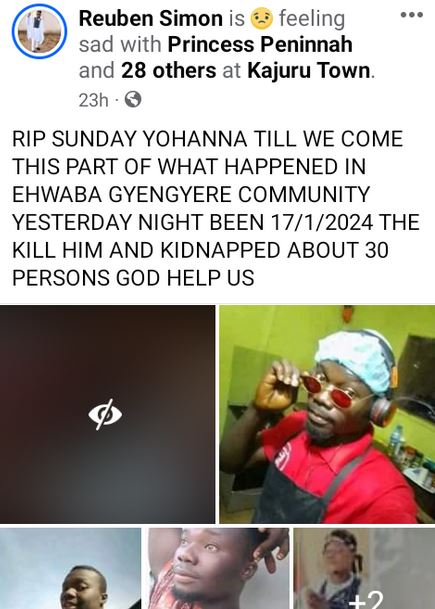The height and width of the screenshot is (609, 435).
Task: Click the post text about Sunday Yohanna
Action: [x=216, y=208]
